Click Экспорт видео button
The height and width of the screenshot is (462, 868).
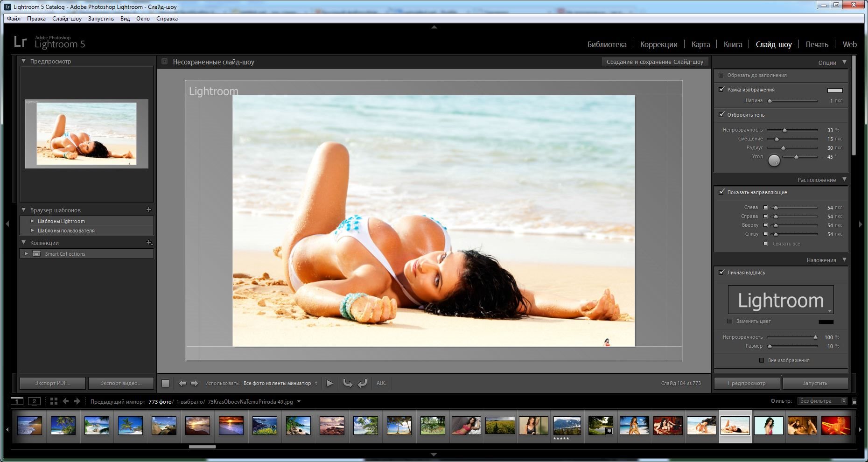(x=121, y=383)
